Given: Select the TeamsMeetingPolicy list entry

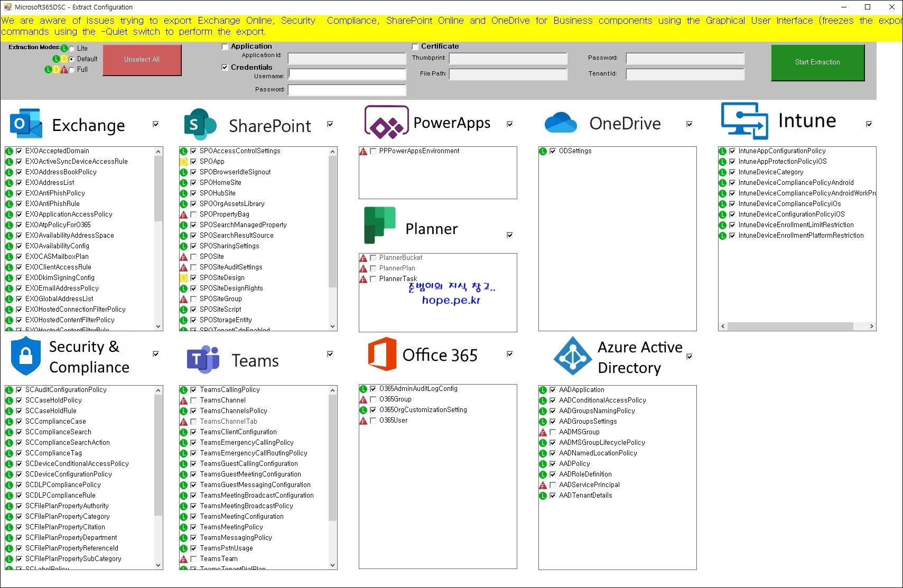Looking at the screenshot, I should coord(231,527).
